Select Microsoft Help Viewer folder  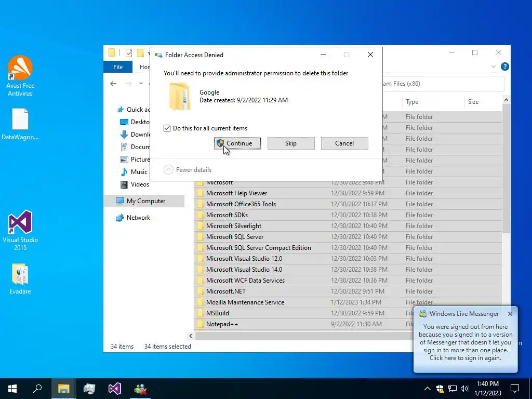tap(348, 193)
